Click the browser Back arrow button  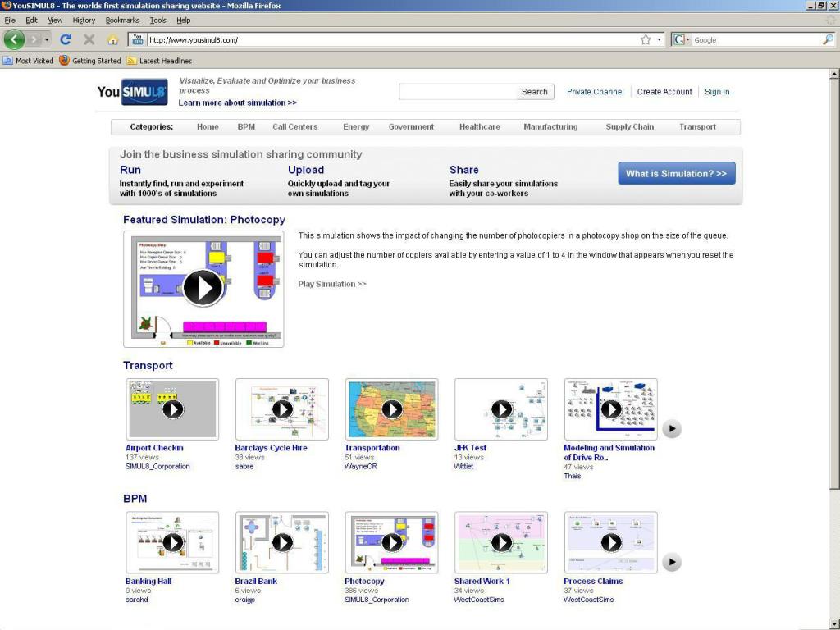[x=14, y=39]
